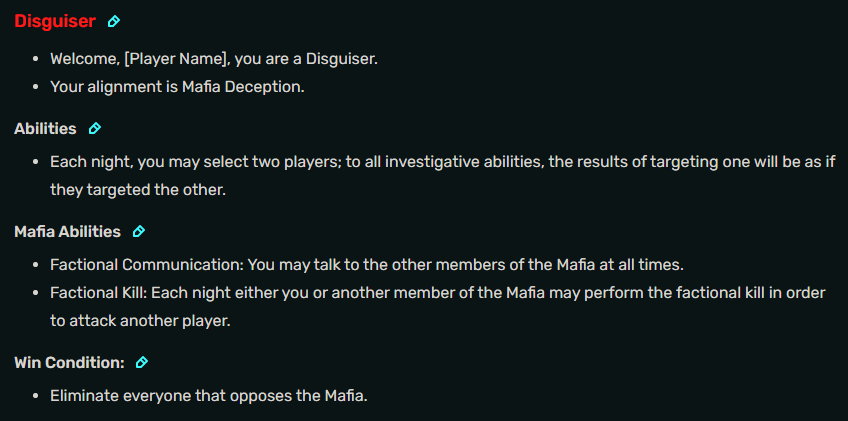The width and height of the screenshot is (848, 421).
Task: Click the Eliminate everyone that opposes line
Action: click(x=209, y=396)
